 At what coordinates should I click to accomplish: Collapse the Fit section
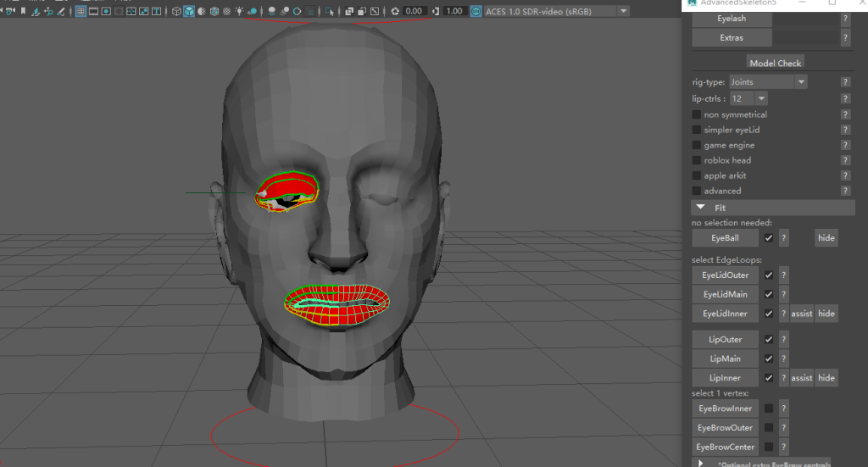tap(773, 208)
